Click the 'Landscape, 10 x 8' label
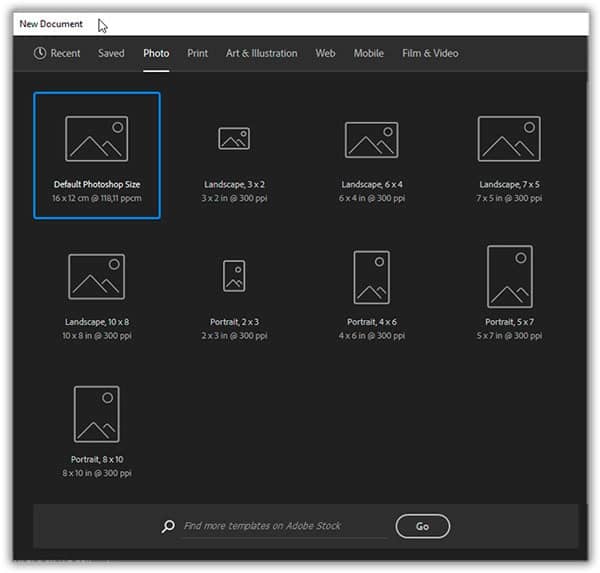Screen dimensions: 600x573 pos(97,322)
